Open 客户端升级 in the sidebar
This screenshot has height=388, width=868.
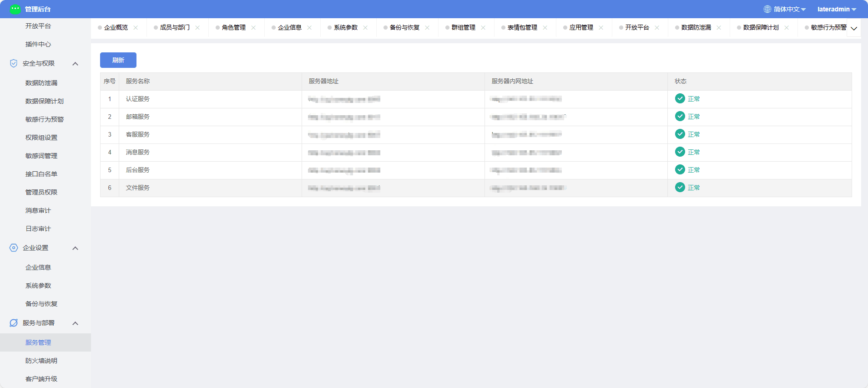[41, 379]
